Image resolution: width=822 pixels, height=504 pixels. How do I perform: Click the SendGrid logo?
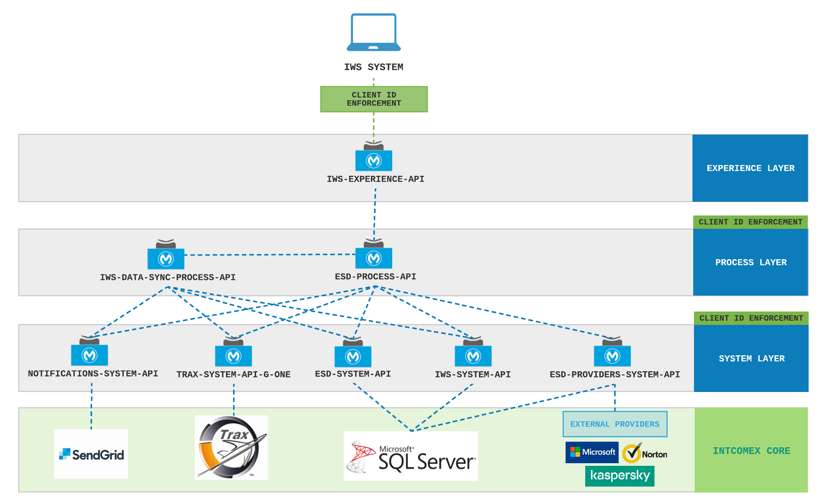click(91, 454)
